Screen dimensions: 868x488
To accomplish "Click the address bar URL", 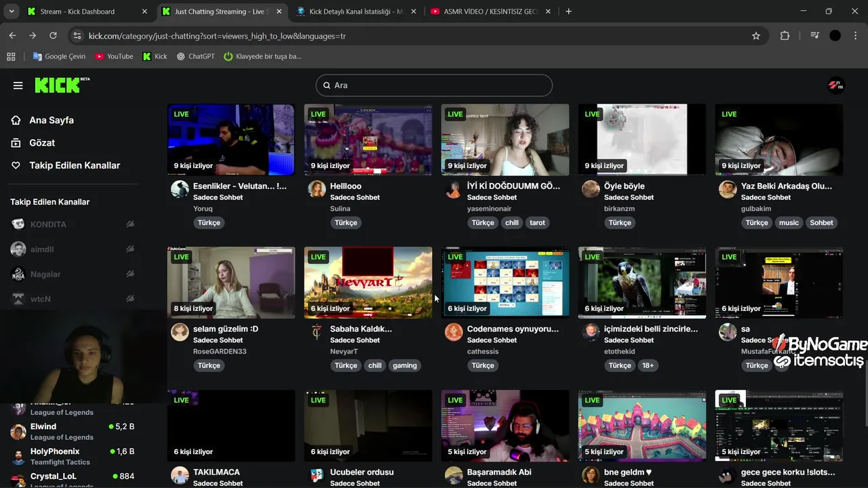I will click(x=217, y=36).
